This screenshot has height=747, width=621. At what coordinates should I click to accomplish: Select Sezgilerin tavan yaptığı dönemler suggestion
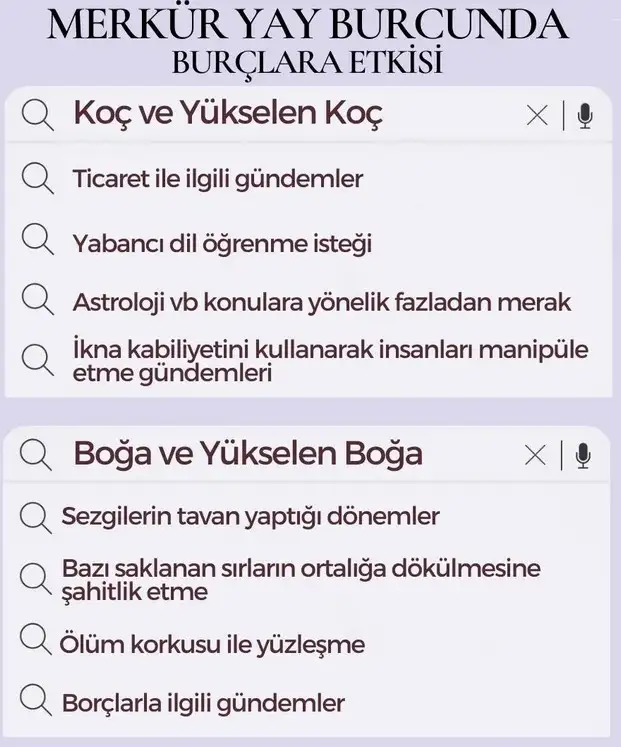(250, 516)
